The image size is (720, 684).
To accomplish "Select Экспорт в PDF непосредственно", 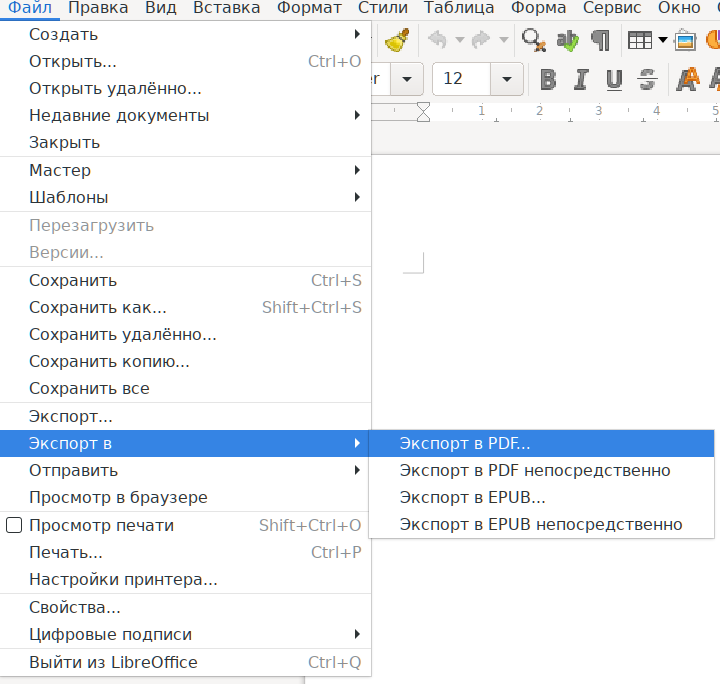I will point(541,471).
